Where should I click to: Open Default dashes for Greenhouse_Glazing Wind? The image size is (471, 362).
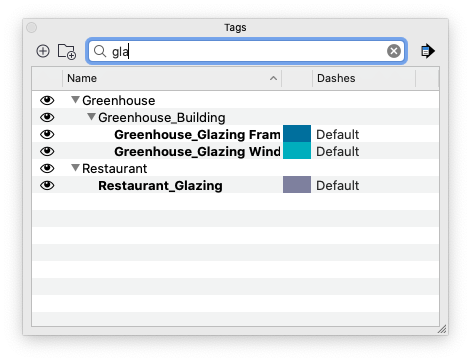click(337, 152)
